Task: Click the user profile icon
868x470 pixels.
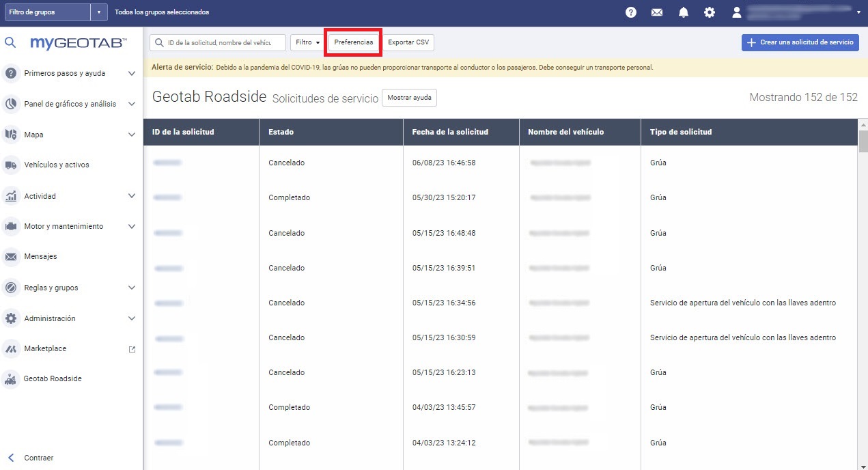Action: [x=736, y=12]
